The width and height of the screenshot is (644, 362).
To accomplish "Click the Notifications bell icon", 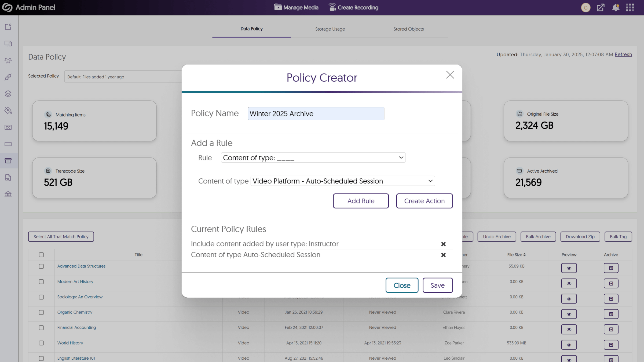I will 616,7.
